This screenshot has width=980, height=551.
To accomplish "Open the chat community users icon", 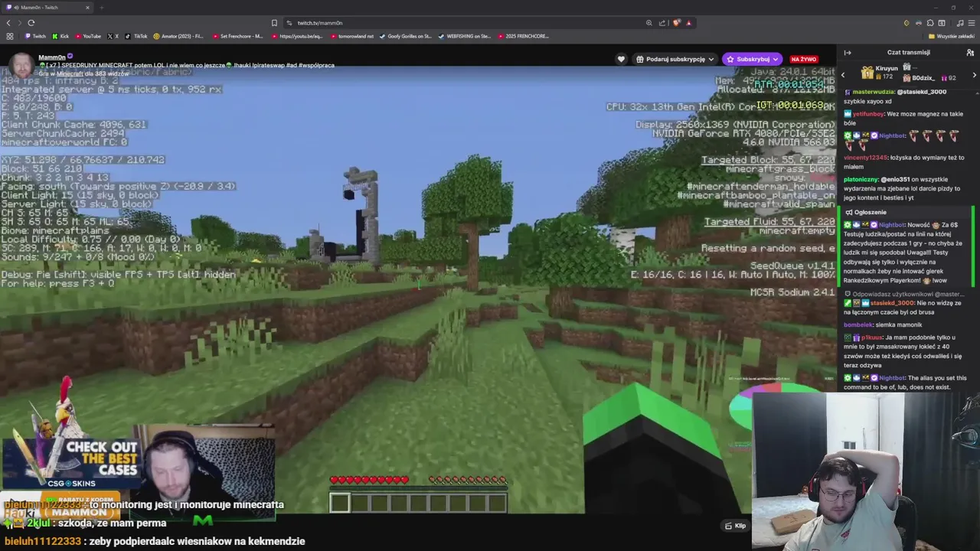I will [x=970, y=53].
